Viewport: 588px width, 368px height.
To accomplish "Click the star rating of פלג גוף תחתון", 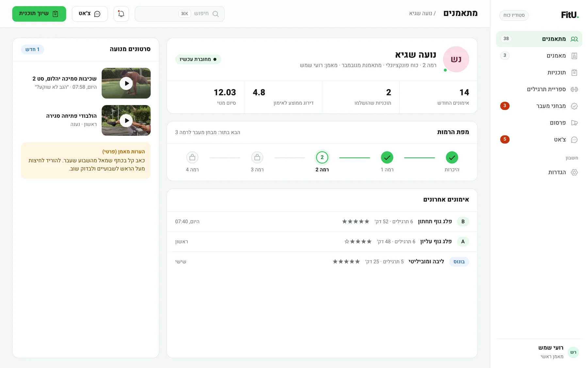I will pos(356,221).
